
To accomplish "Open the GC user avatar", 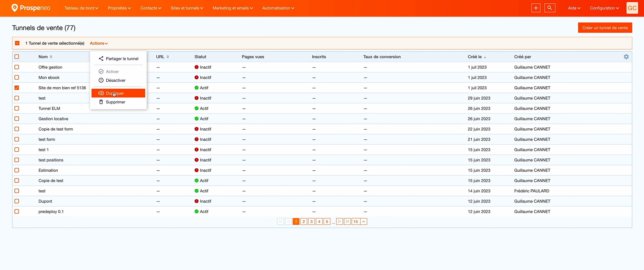I will (x=632, y=8).
